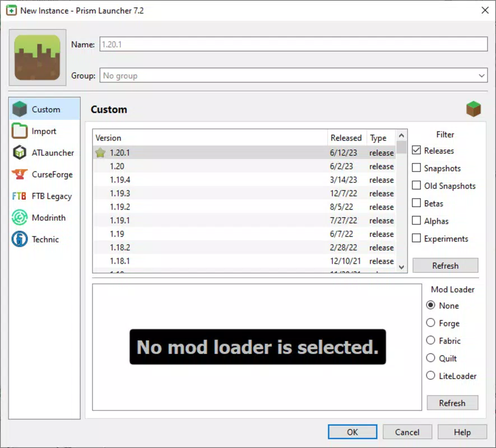
Task: Switch to the FTB Legacy page label
Action: [x=52, y=197]
